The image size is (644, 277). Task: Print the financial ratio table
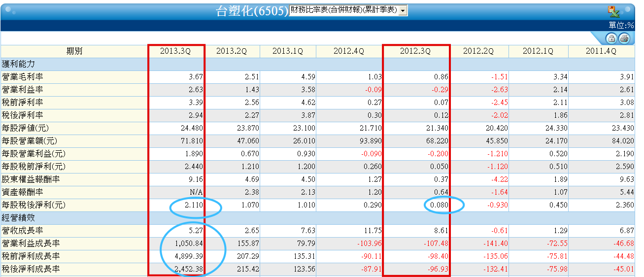624,38
